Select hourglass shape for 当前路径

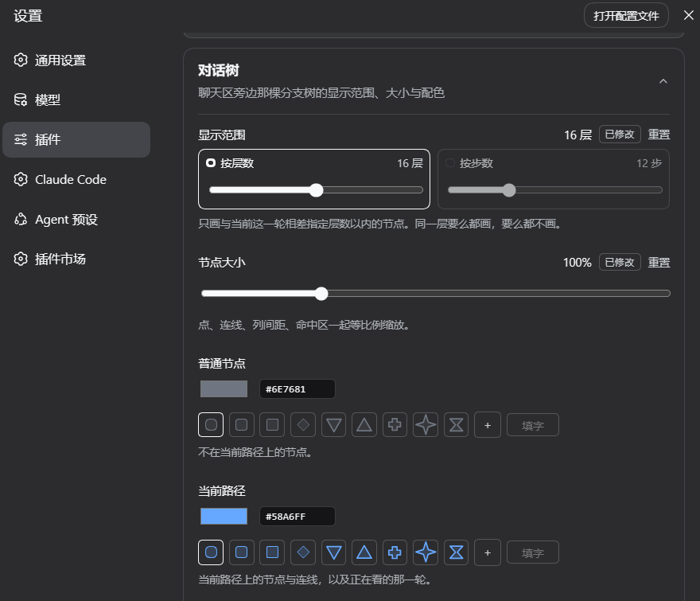pos(457,552)
